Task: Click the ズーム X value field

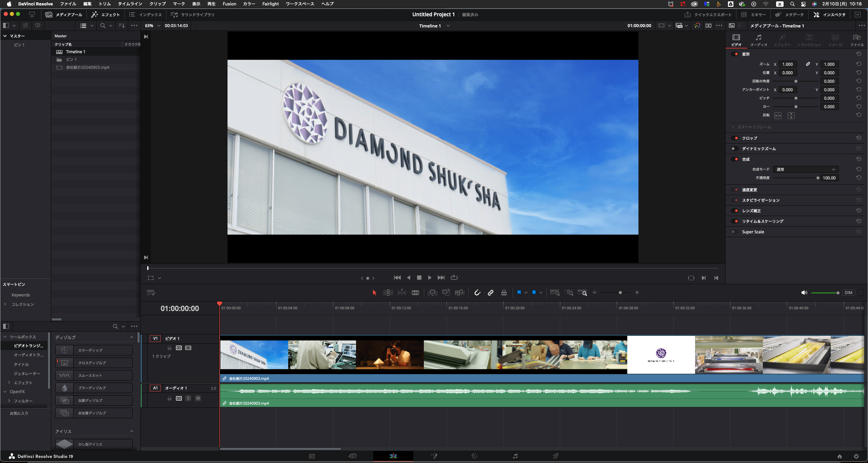Action: click(787, 64)
